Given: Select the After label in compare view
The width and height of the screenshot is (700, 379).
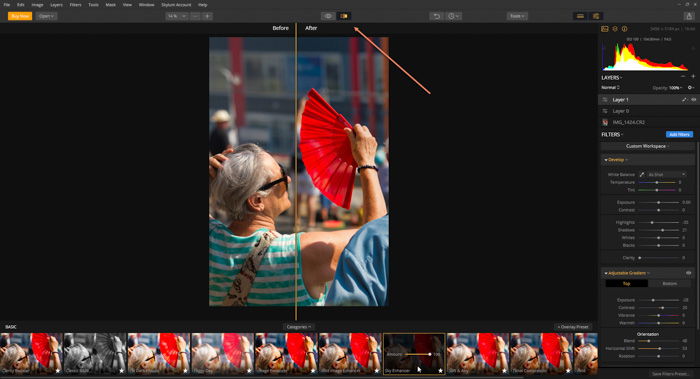Looking at the screenshot, I should [311, 28].
